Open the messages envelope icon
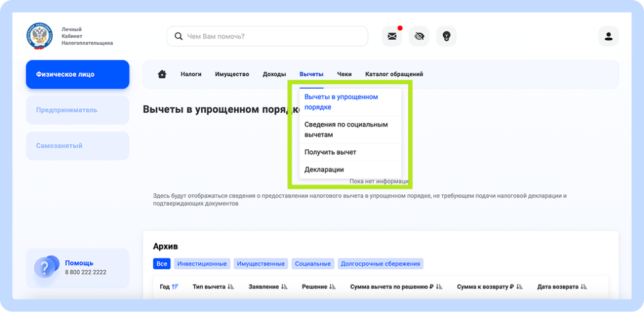Image resolution: width=644 pixels, height=312 pixels. point(392,36)
